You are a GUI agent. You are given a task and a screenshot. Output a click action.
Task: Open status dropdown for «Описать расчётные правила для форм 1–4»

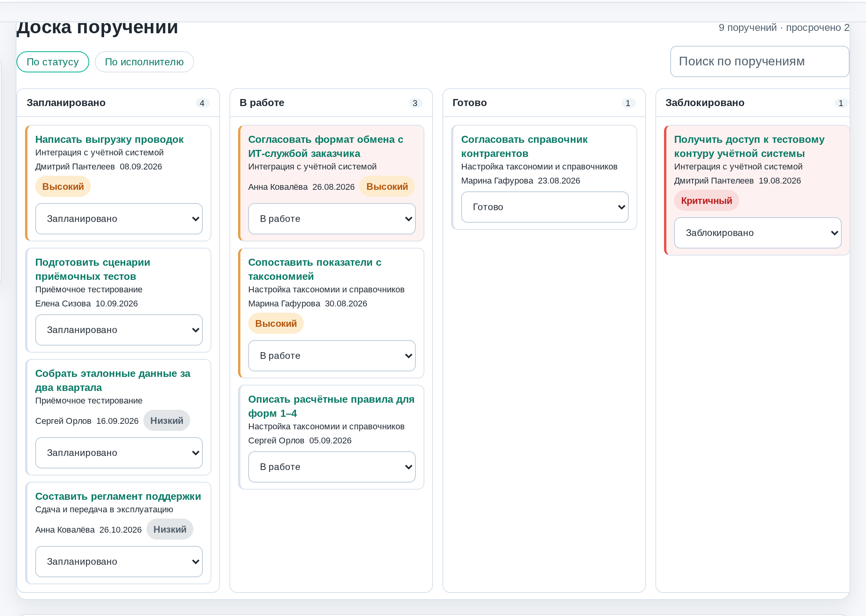(332, 467)
